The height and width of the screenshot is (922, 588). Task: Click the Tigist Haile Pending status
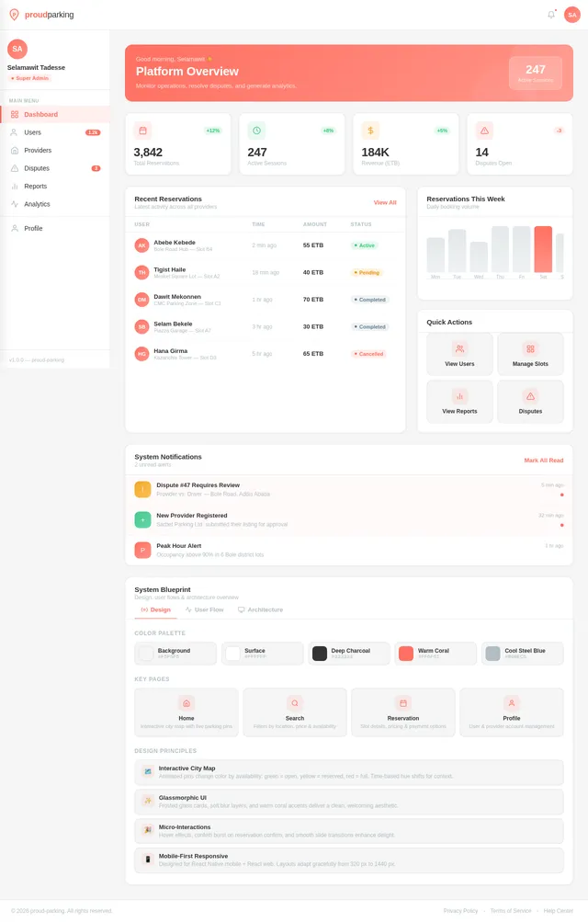(367, 273)
